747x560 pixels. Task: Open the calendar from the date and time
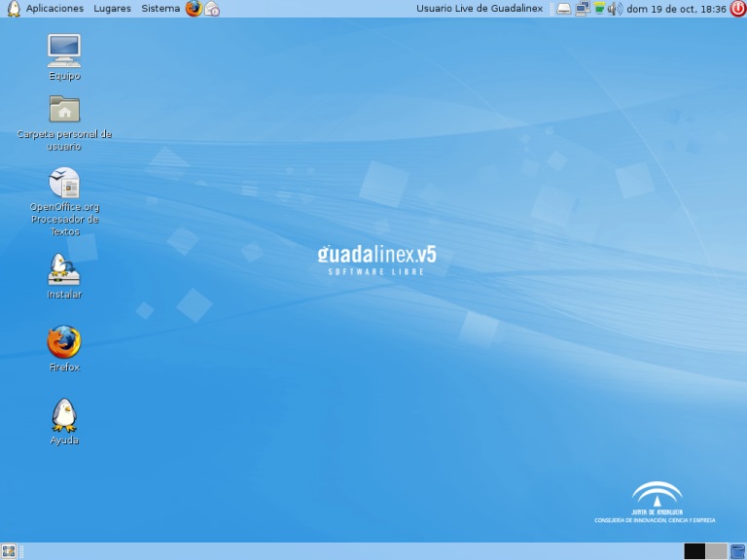677,9
